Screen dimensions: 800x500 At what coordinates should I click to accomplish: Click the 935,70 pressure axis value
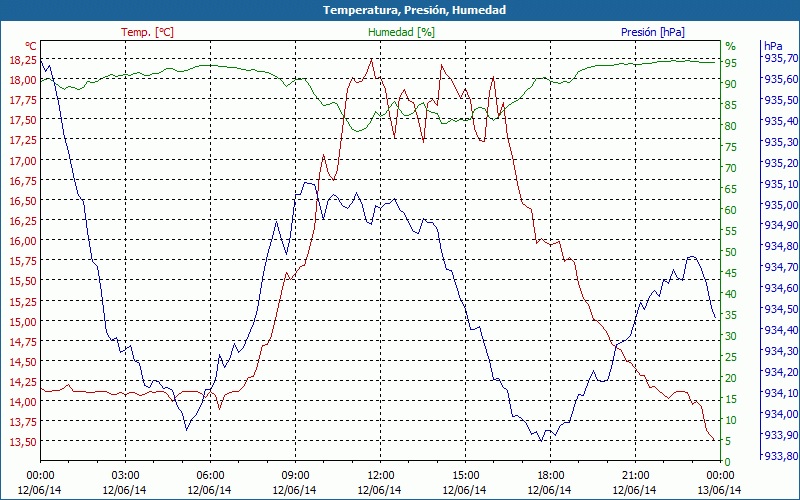[780, 58]
